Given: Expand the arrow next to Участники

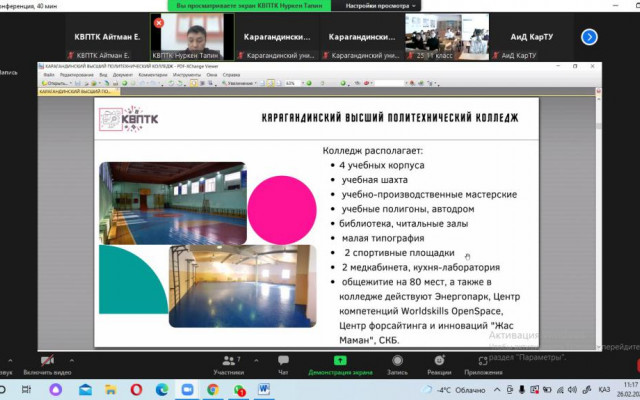Looking at the screenshot, I should [x=256, y=360].
